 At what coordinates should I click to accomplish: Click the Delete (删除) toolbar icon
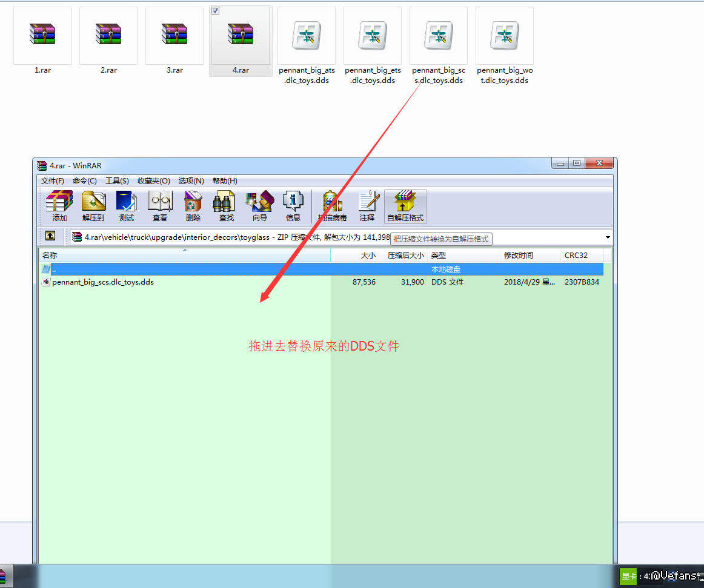(x=193, y=206)
